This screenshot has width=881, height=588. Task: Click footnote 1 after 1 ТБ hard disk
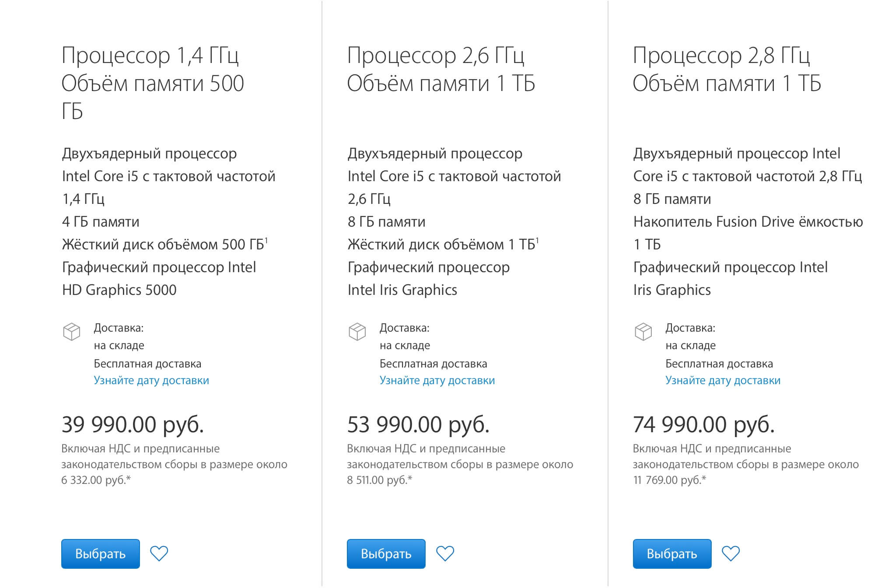(x=537, y=240)
